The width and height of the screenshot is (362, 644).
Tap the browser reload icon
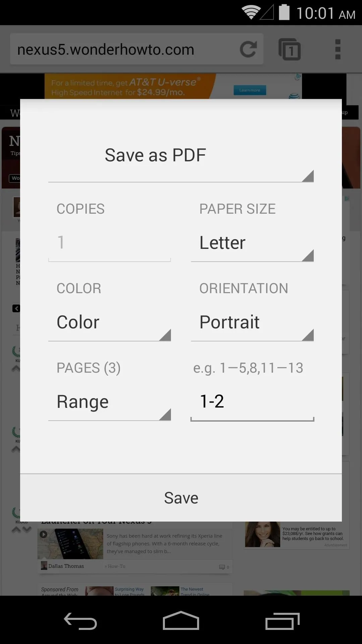pos(248,49)
